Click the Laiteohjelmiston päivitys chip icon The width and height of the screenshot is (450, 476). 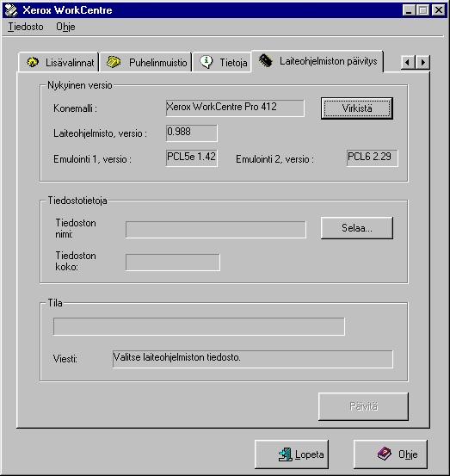[266, 61]
